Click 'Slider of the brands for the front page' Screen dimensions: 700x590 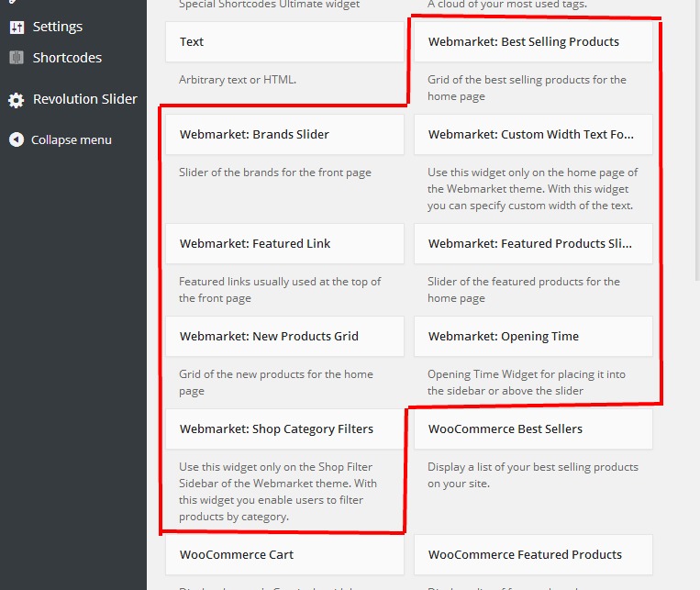(275, 173)
